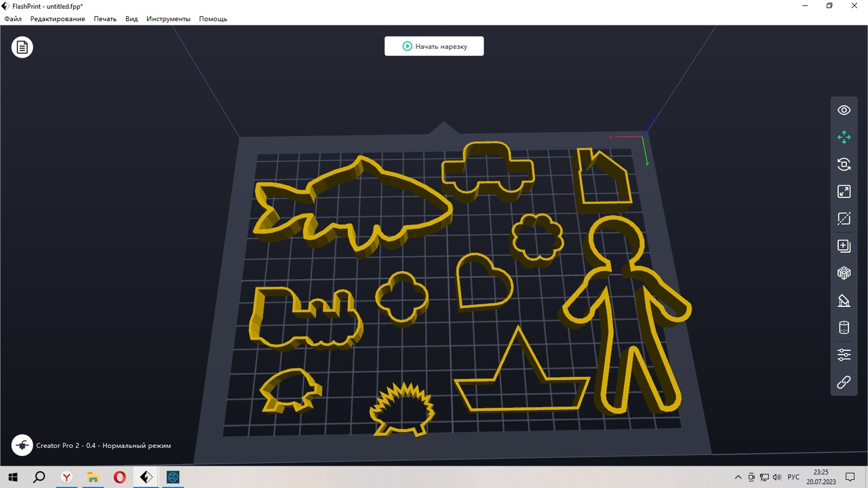Select the Move tool in right toolbar
Viewport: 868px width, 488px height.
844,138
